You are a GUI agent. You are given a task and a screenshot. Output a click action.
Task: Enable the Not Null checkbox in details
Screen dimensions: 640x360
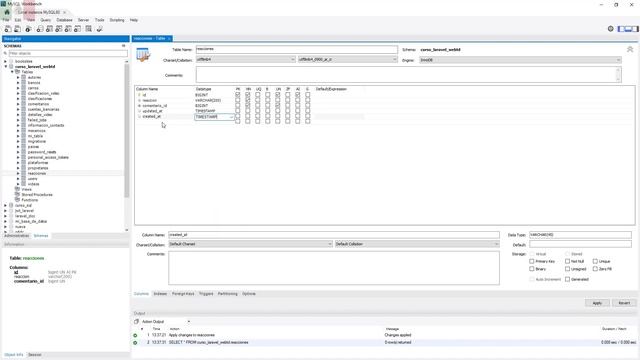567,261
